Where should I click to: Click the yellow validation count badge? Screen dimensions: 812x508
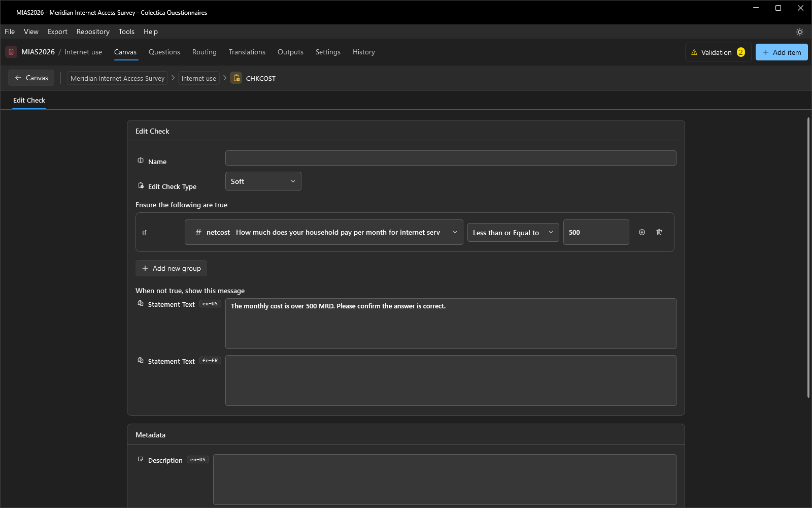point(741,52)
